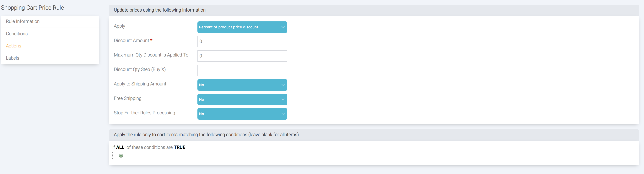Image resolution: width=644 pixels, height=174 pixels.
Task: Click the Discount Amount field label
Action: 131,41
